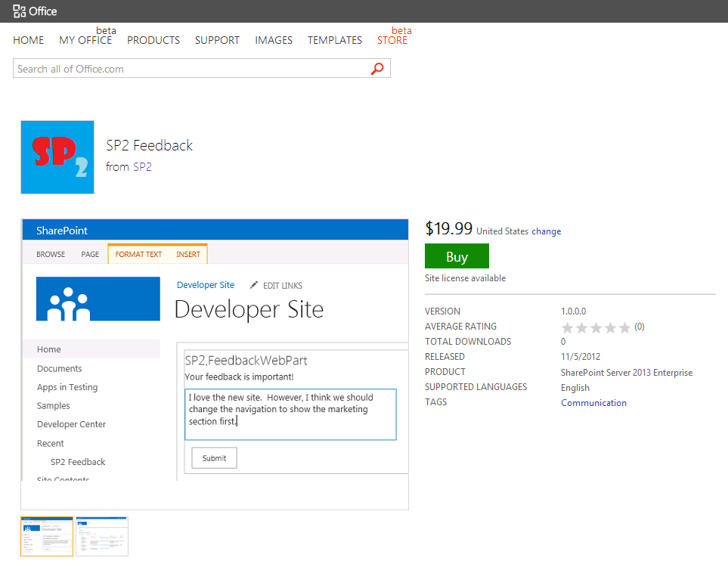Click the AVERAGE RATING label
This screenshot has height=564, width=728.
pyautogui.click(x=460, y=327)
